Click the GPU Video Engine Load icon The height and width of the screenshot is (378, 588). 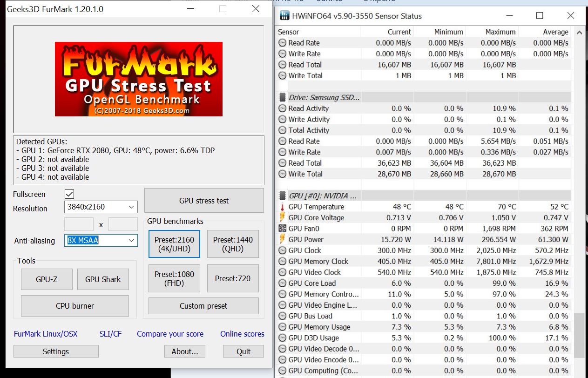282,305
